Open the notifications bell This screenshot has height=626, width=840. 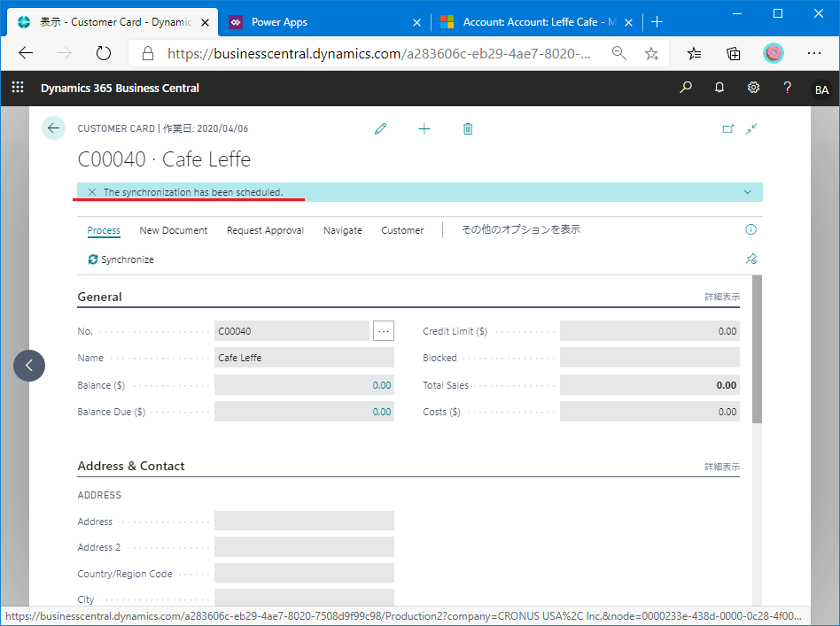(x=719, y=88)
